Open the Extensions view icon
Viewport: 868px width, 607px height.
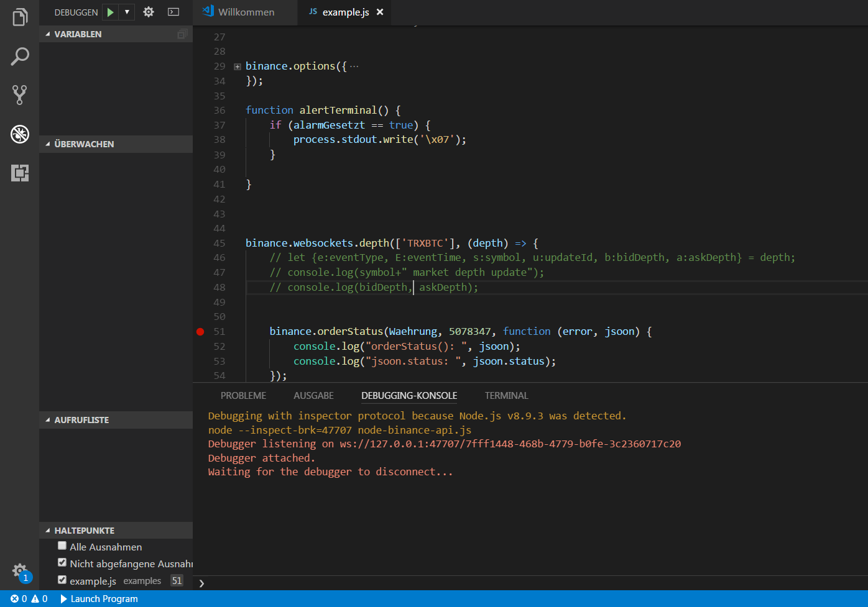click(x=20, y=173)
